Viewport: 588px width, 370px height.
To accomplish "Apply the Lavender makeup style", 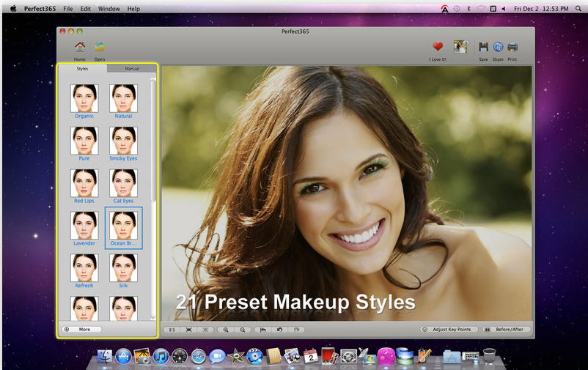I will [84, 229].
